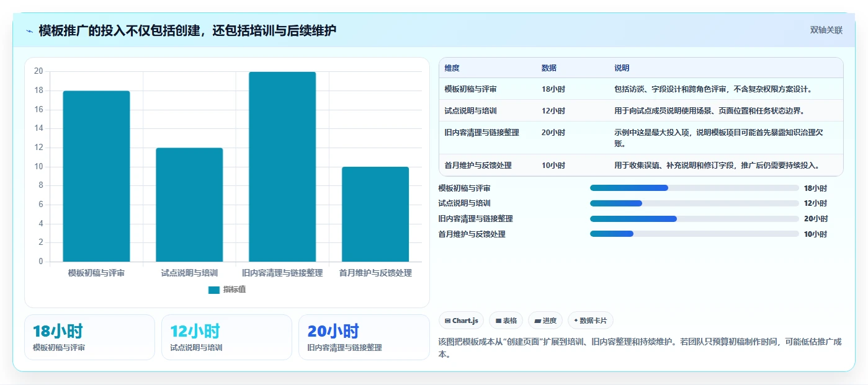Viewport: 868px width, 385px height.
Task: Click the 数据 column header
Action: [549, 68]
